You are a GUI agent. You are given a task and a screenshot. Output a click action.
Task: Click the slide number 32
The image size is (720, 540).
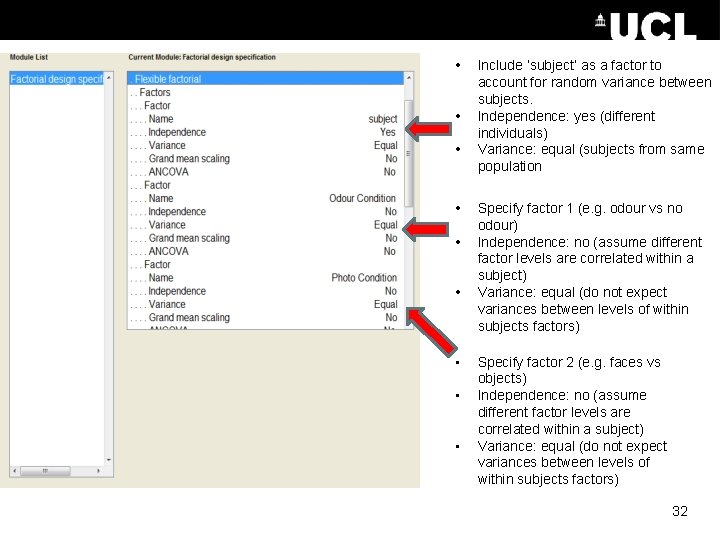[x=680, y=511]
